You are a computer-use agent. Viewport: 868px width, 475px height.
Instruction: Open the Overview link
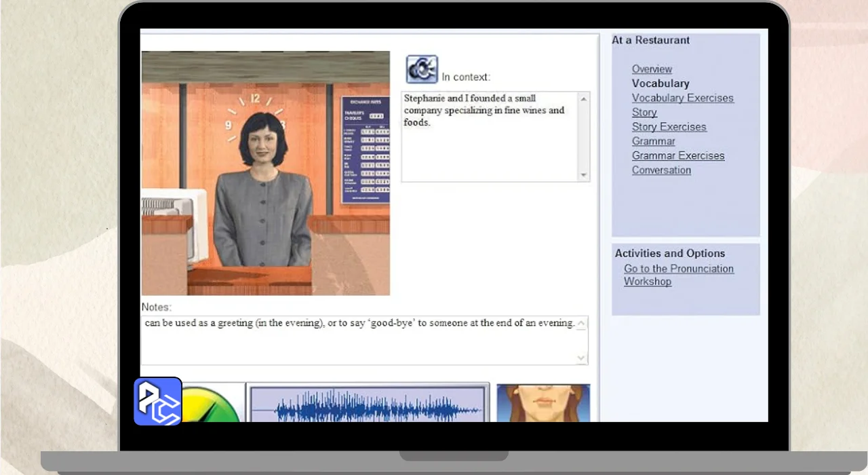click(652, 69)
